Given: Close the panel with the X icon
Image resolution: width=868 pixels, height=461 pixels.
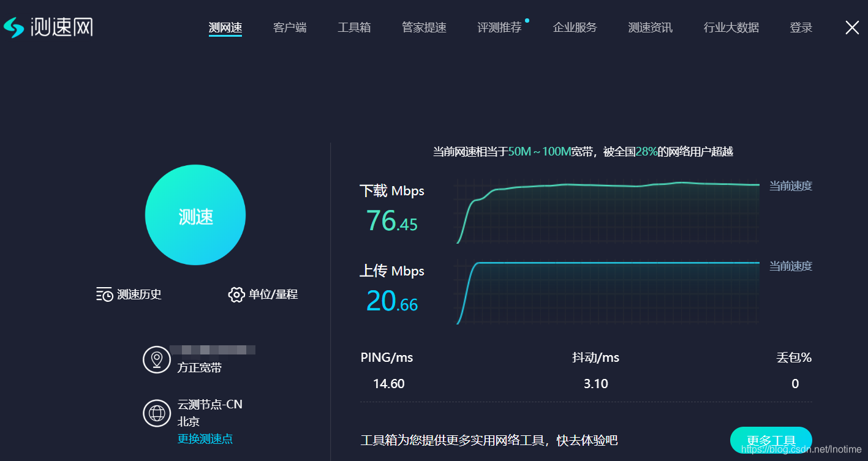Looking at the screenshot, I should 852,27.
